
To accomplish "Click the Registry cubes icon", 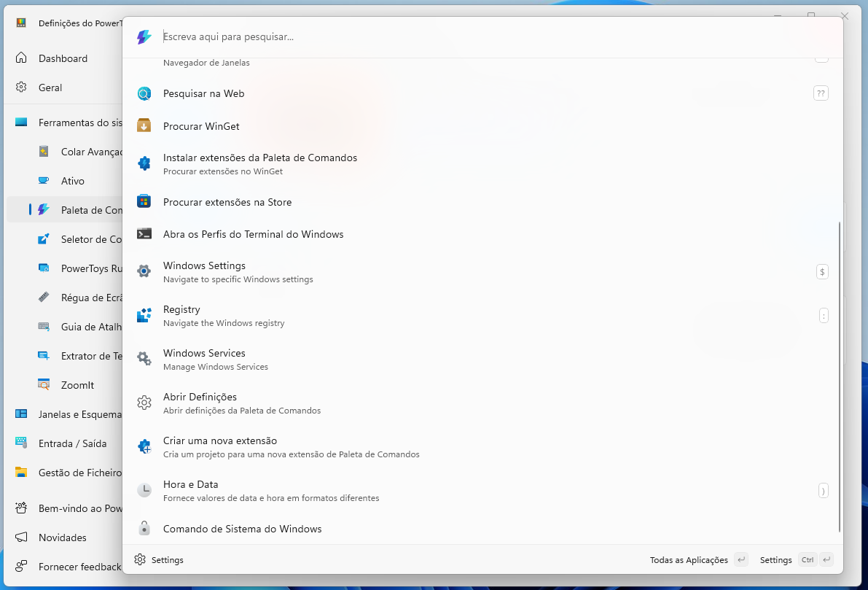I will coord(144,315).
